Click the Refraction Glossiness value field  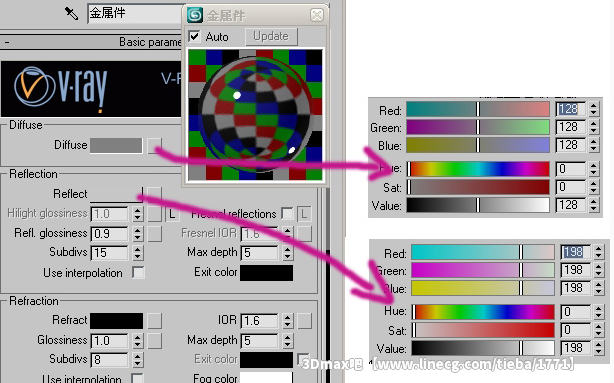109,341
